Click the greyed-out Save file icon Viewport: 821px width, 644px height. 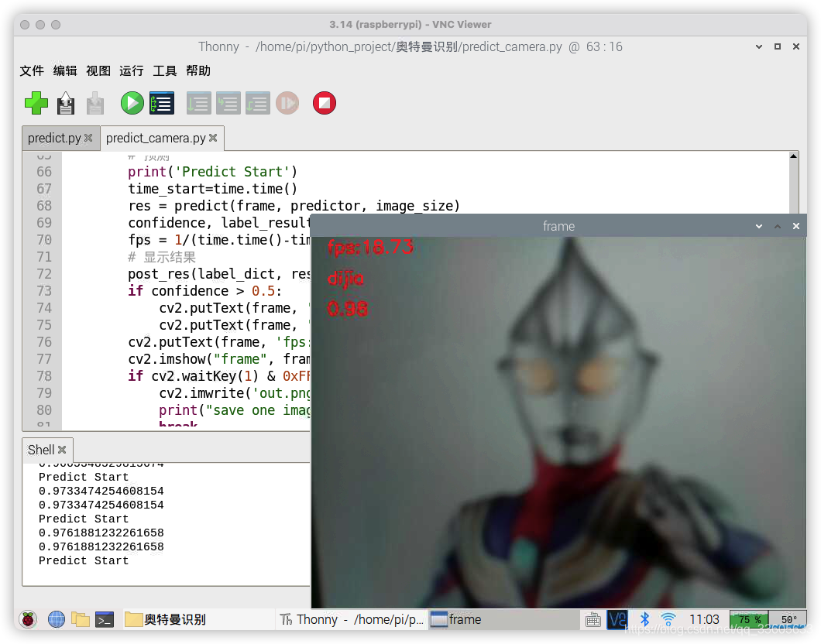(94, 103)
